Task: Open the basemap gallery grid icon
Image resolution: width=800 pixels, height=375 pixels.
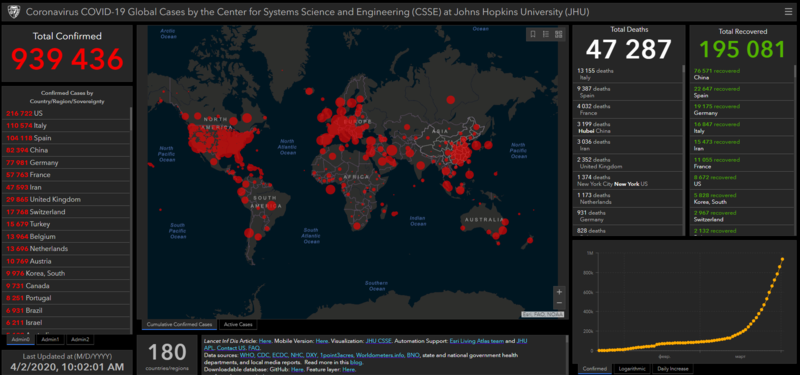Action: tap(558, 34)
